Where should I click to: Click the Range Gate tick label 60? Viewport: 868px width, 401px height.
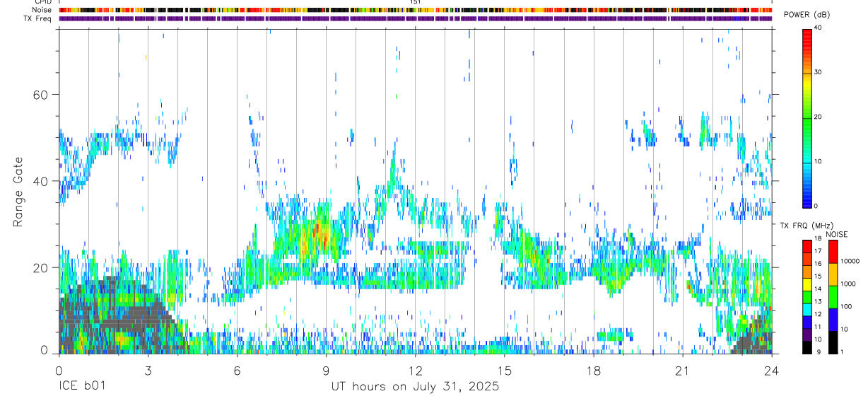(x=40, y=95)
